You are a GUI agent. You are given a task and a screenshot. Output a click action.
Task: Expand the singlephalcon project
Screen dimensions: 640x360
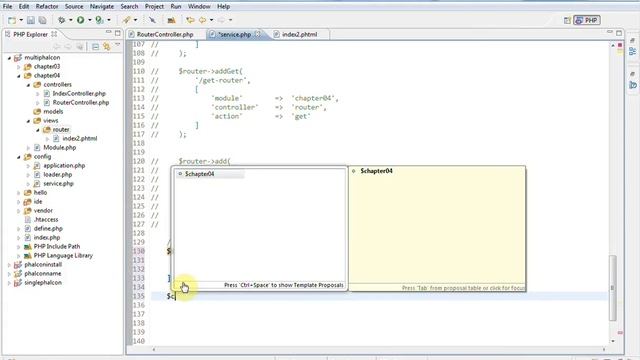pos(9,283)
